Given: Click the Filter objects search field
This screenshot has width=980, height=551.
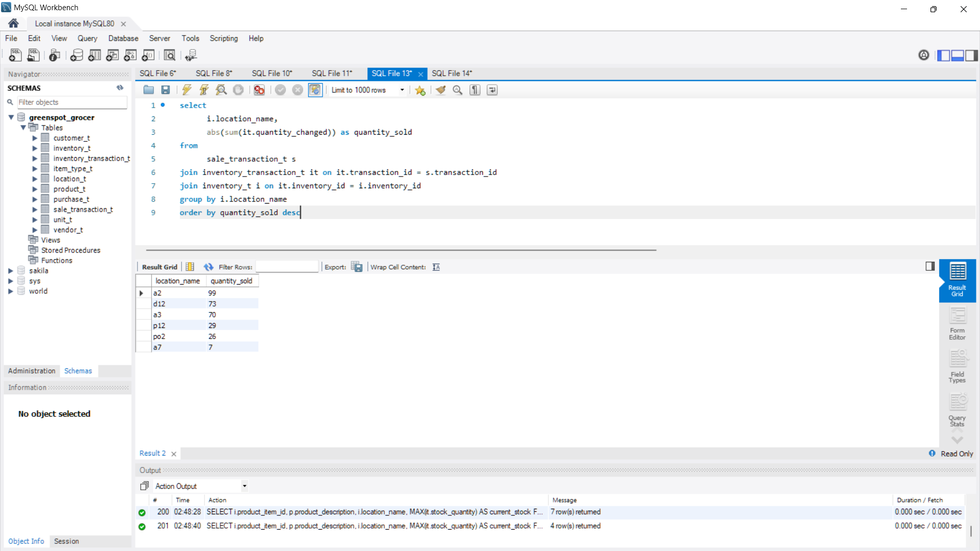Looking at the screenshot, I should tap(72, 102).
